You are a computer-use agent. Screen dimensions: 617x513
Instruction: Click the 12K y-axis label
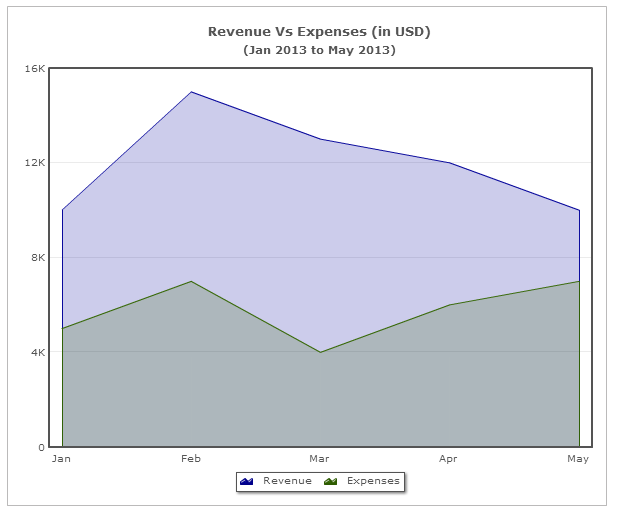[35, 163]
